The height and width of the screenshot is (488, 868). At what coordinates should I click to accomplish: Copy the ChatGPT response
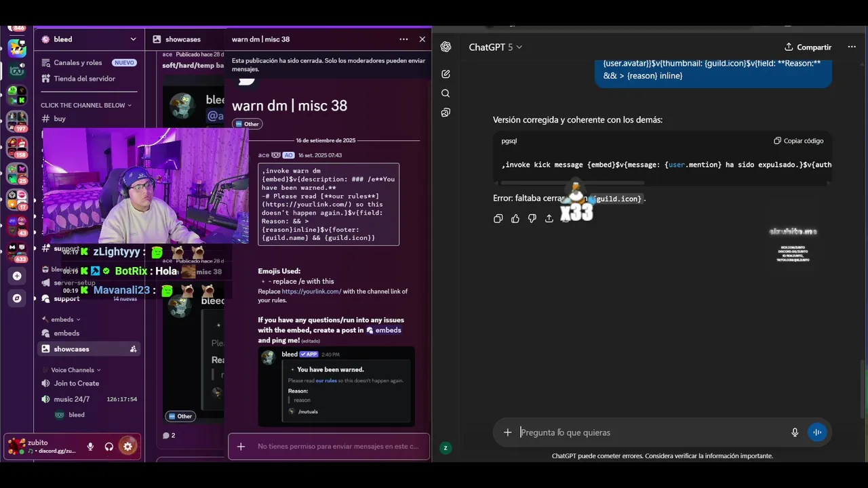click(x=498, y=218)
